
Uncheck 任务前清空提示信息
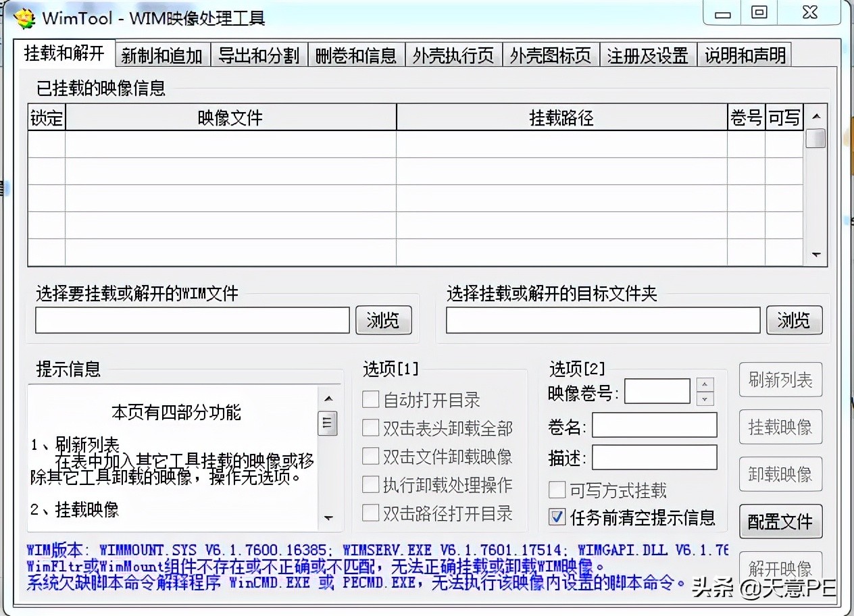(x=557, y=516)
